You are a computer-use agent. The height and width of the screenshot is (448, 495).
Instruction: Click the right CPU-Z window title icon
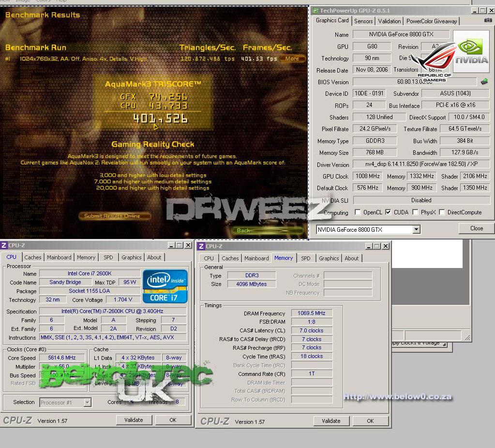[201, 246]
